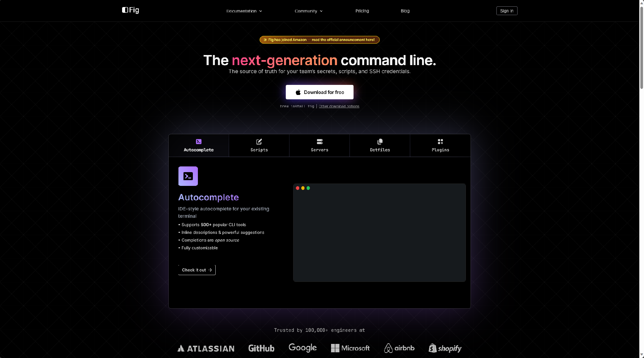Click the GitHub logo
The width and height of the screenshot is (644, 358).
point(261,348)
